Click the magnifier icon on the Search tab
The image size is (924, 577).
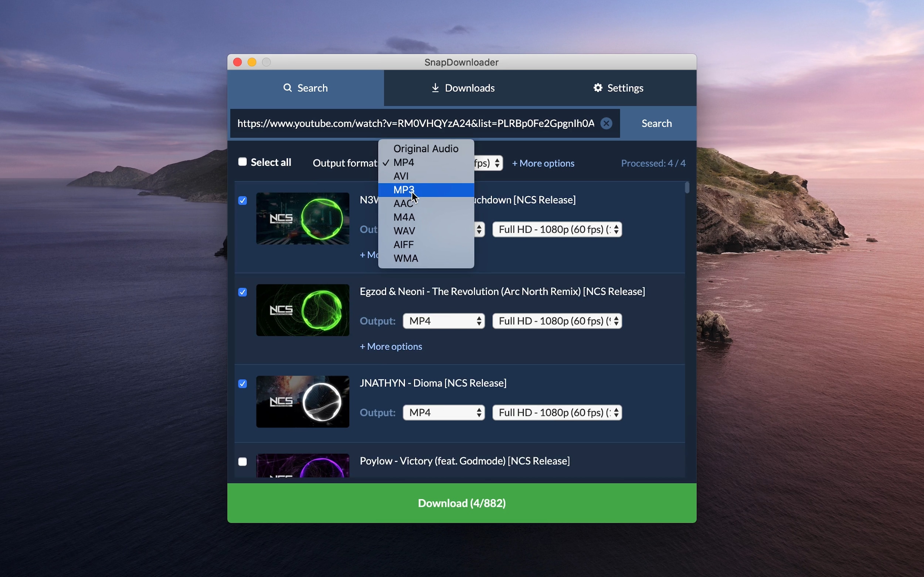pos(288,88)
